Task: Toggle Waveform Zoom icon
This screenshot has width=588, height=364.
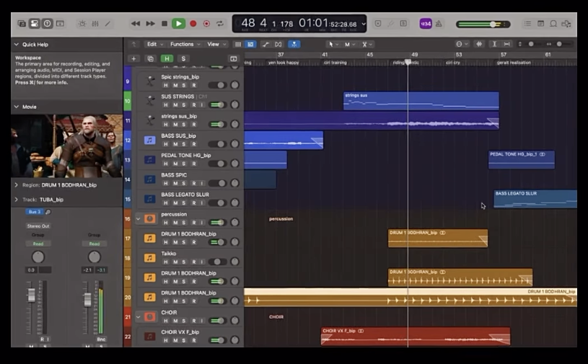Action: coord(479,44)
